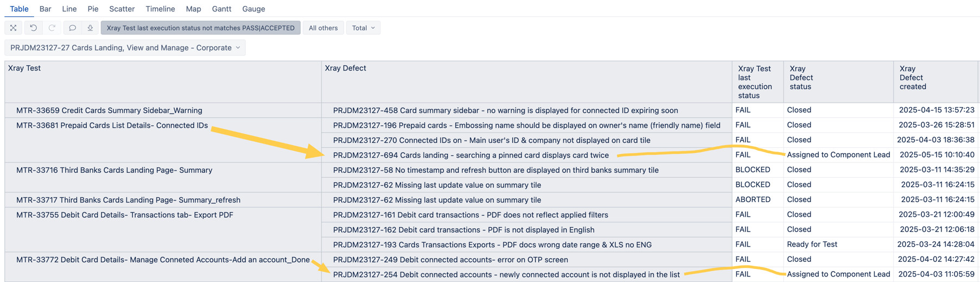Screen dimensions: 980x282
Task: Switch to the Bar chart tab
Action: point(46,9)
